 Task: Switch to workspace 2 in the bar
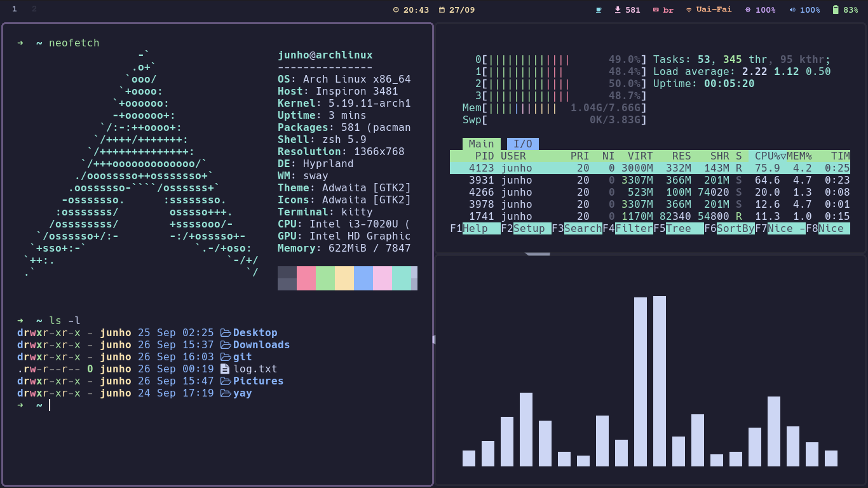pos(34,10)
